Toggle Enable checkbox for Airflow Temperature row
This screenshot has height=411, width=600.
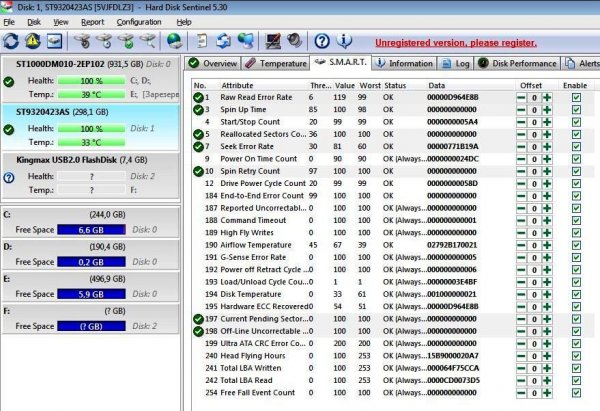[575, 242]
